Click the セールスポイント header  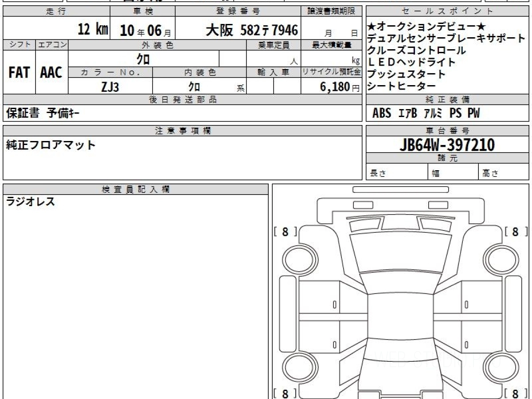448,12
